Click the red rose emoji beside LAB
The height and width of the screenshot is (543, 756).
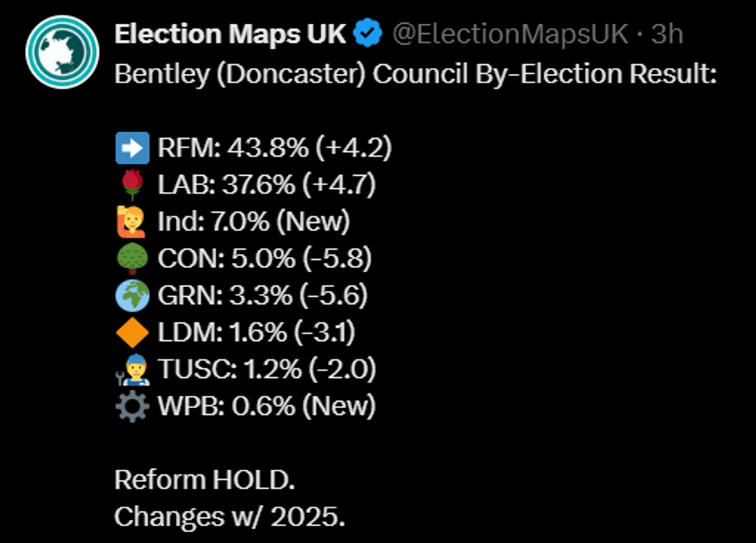click(x=132, y=184)
